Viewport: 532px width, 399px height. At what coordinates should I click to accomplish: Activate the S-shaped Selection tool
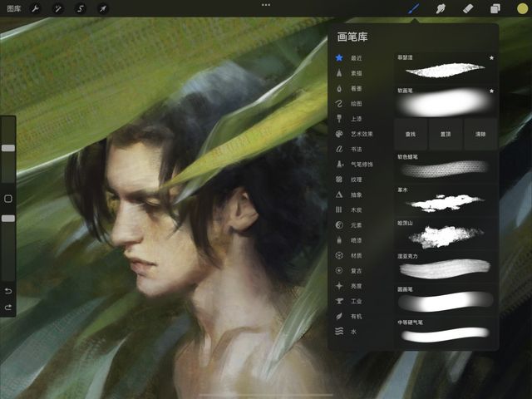[x=81, y=8]
